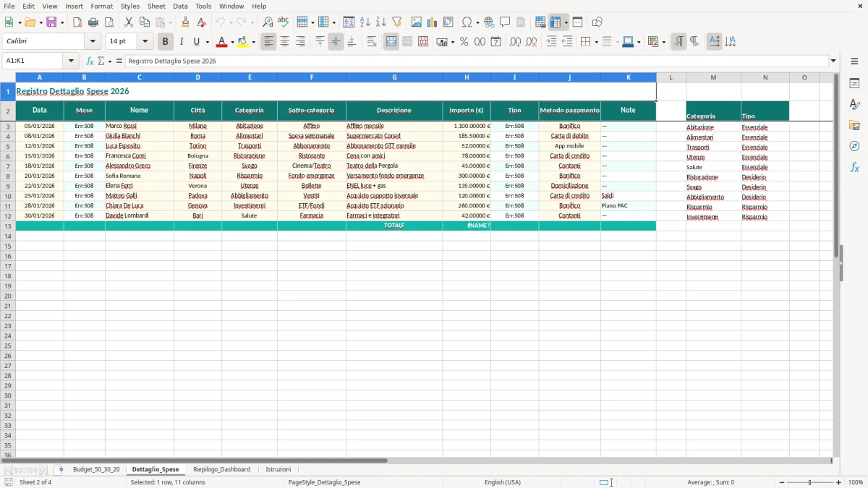Insert Hyperlink globe icon
The height and width of the screenshot is (488, 868).
click(490, 22)
